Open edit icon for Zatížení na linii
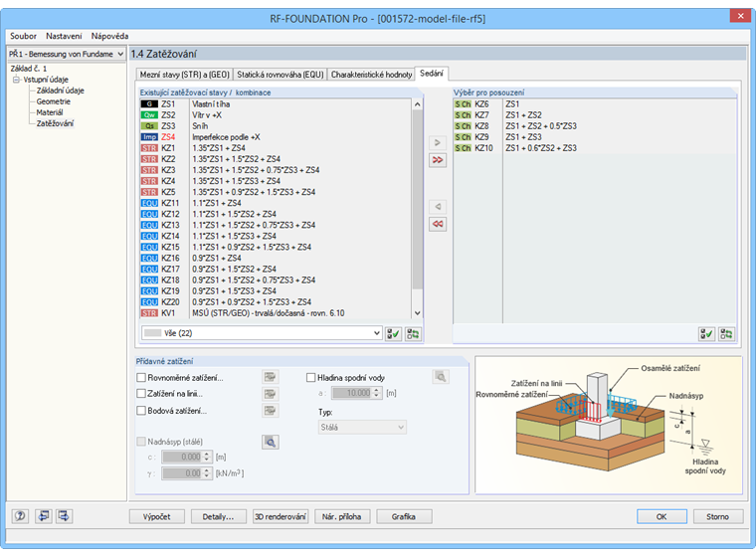The image size is (756, 557). pyautogui.click(x=270, y=394)
